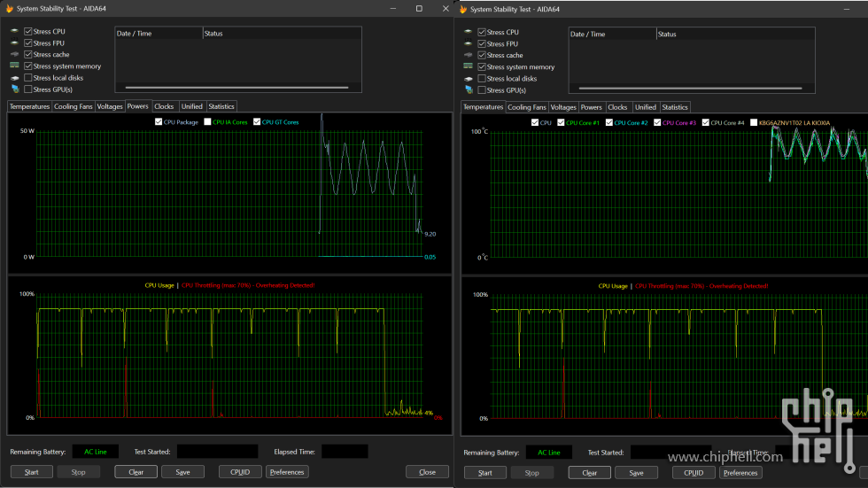
Task: Click the memory module icon beside Stress system memory in right window
Action: 469,66
